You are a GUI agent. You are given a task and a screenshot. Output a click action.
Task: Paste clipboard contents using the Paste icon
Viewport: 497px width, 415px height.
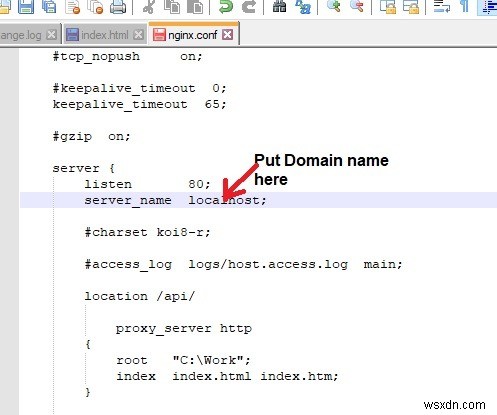[195, 6]
